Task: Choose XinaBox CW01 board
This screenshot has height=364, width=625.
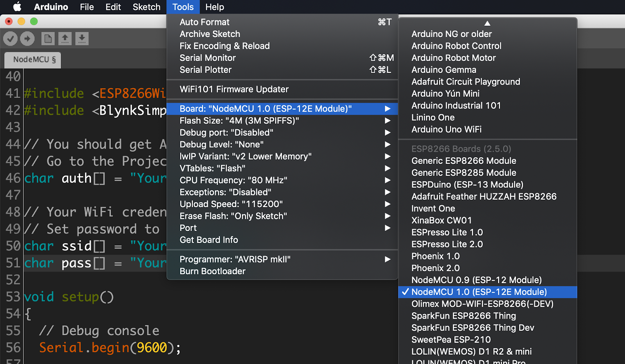Action: 487,220
